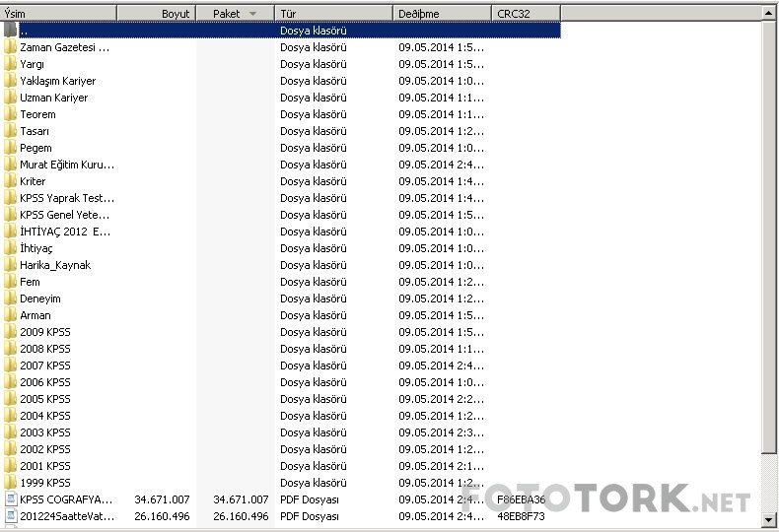Click the vertical scrollbar thumb

tap(769, 236)
